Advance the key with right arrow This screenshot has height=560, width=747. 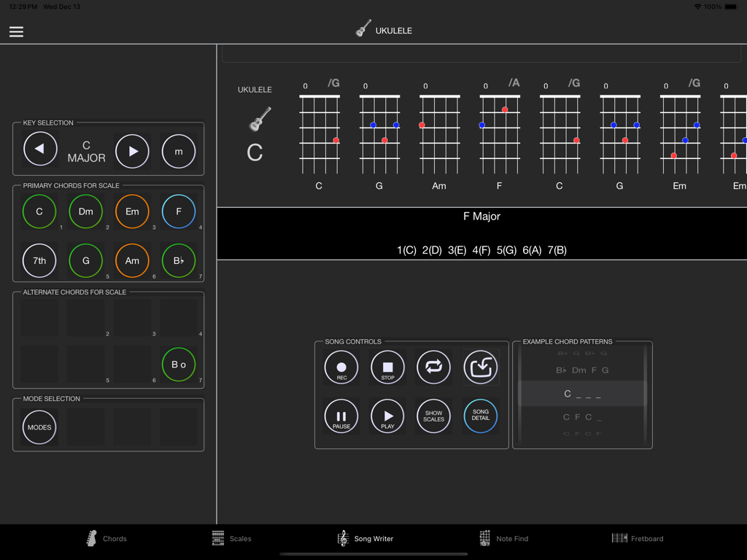132,151
